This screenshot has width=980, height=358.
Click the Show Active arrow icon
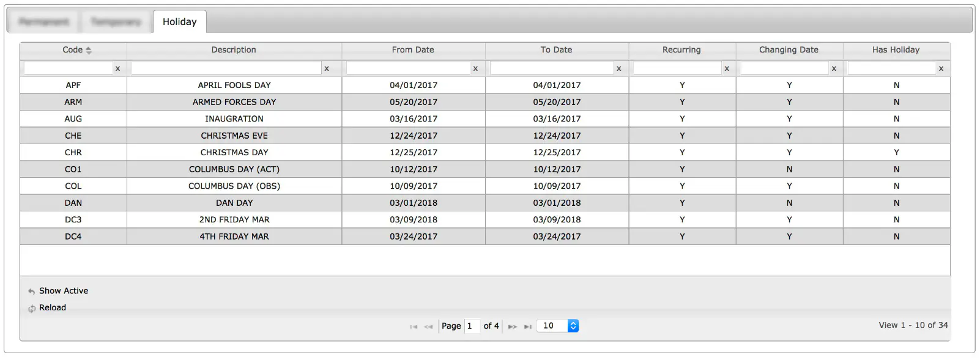click(x=31, y=291)
